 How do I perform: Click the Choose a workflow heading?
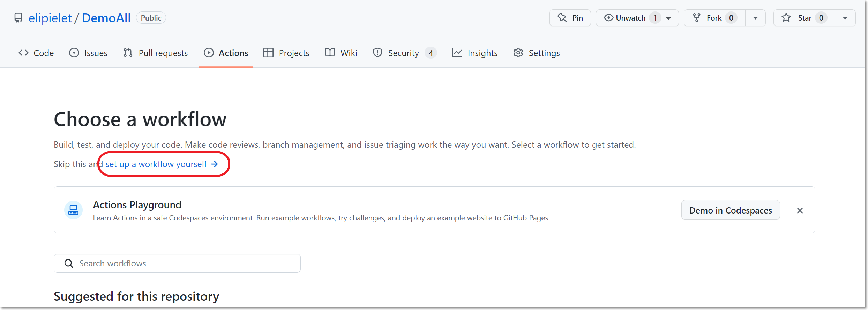pos(140,119)
